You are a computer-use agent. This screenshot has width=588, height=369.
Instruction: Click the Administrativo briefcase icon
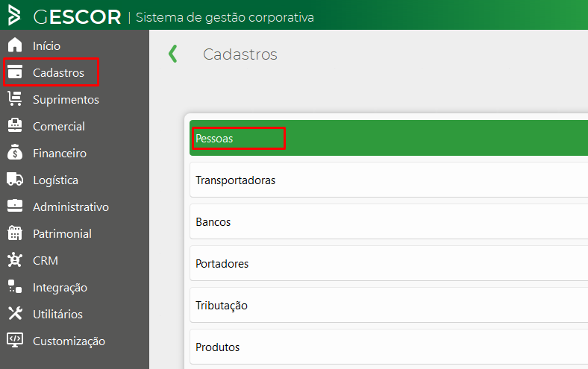click(x=15, y=206)
